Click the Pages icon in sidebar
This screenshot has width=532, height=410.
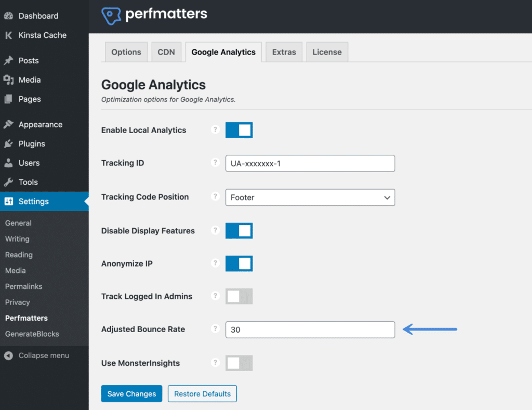pos(8,99)
